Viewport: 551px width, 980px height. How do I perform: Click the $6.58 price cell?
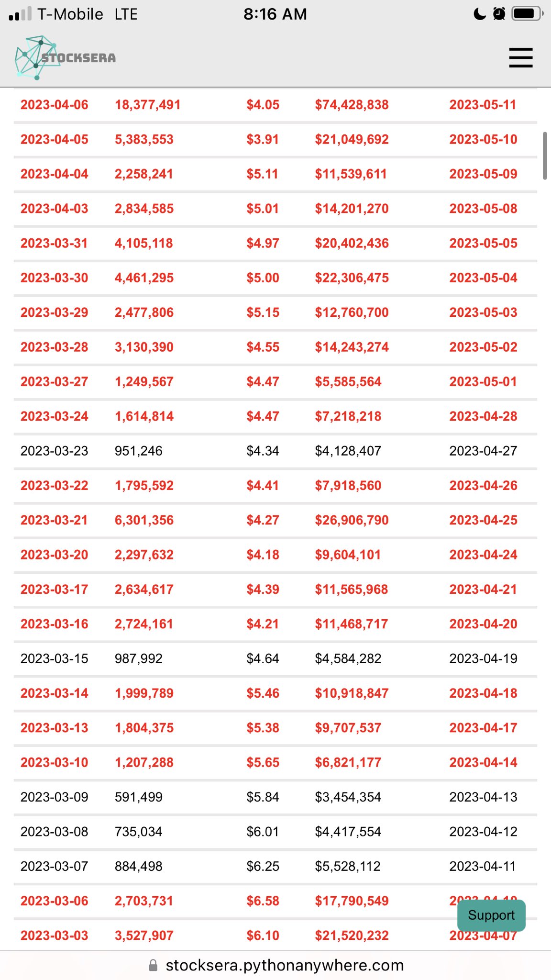point(263,901)
